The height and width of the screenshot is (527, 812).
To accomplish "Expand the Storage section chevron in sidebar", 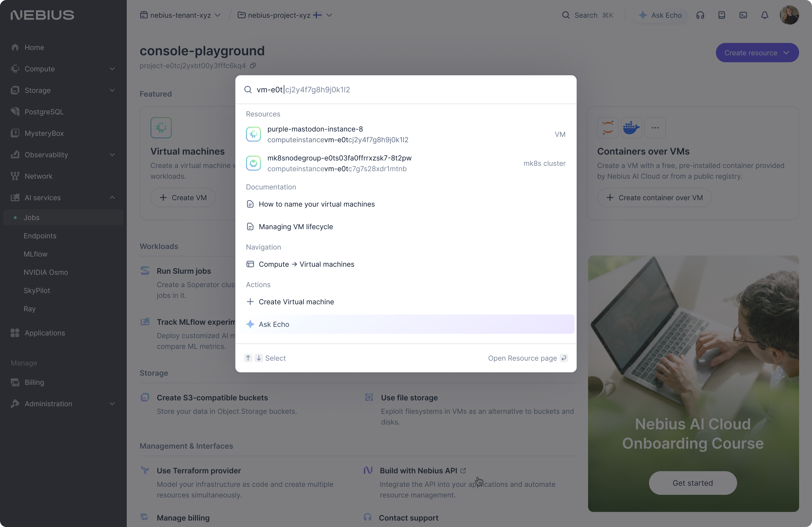I will pos(112,90).
